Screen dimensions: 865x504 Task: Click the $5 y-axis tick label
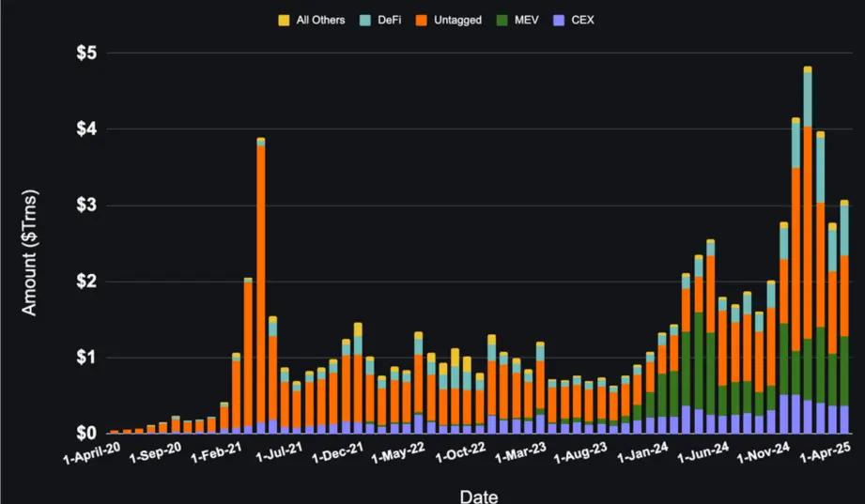(86, 53)
